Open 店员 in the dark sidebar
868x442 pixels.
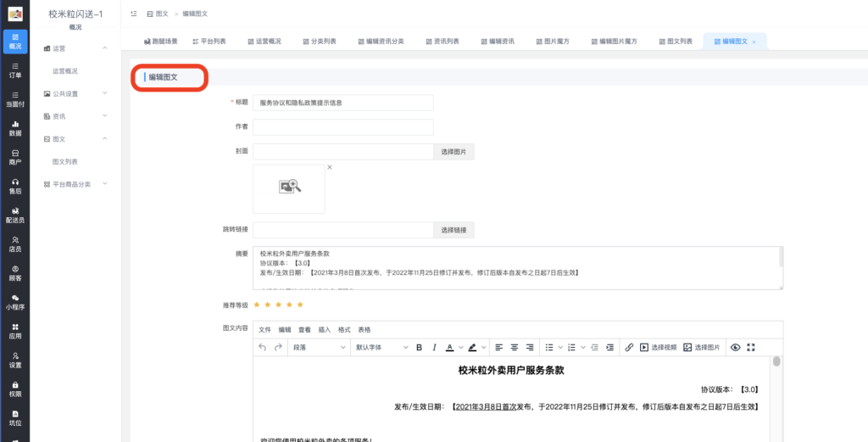pyautogui.click(x=15, y=244)
